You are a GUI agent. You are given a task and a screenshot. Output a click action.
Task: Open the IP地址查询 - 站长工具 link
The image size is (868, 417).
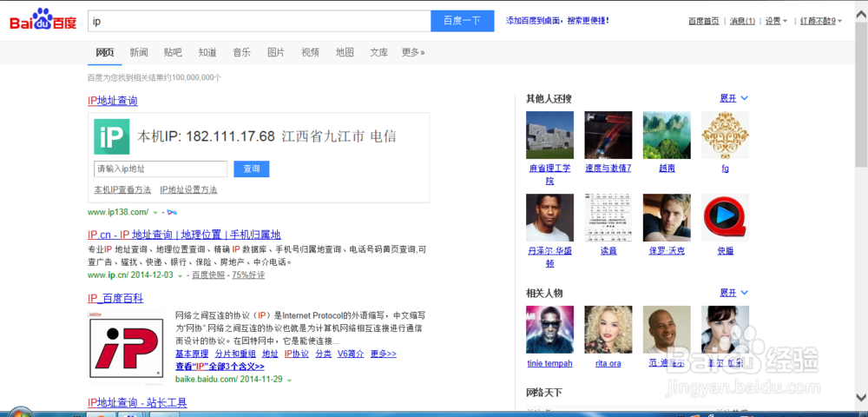(x=137, y=402)
